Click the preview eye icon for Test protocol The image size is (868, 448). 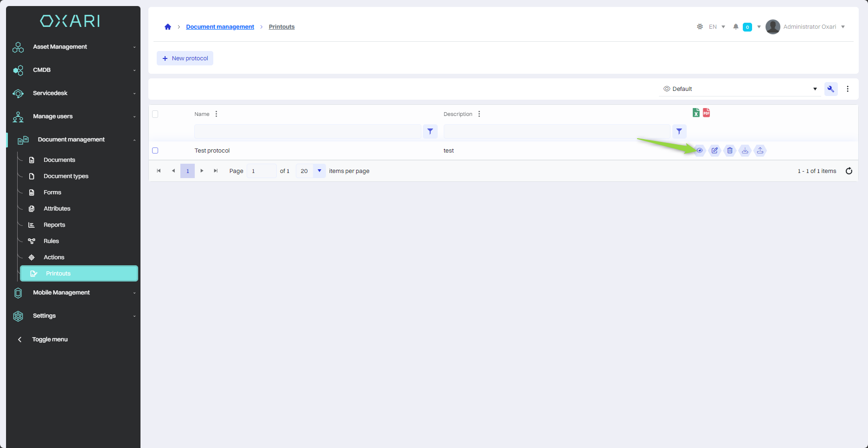click(700, 150)
